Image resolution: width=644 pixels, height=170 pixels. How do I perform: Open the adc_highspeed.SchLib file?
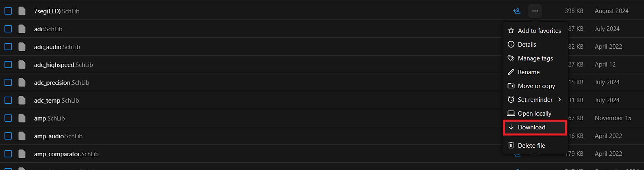(x=63, y=65)
